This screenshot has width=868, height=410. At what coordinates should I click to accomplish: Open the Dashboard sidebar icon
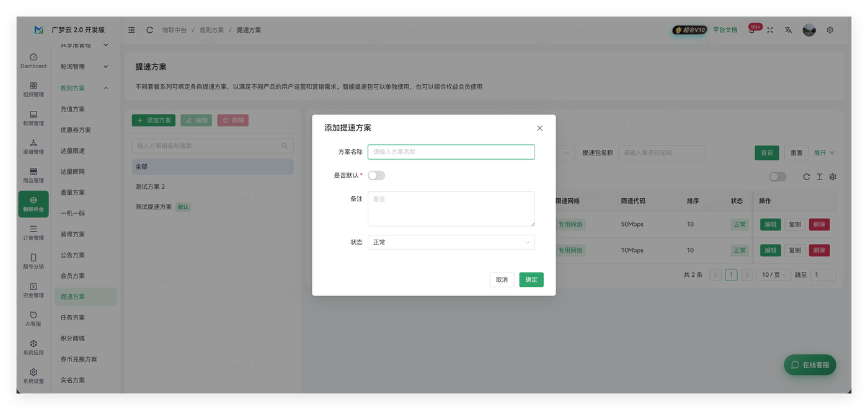pyautogui.click(x=33, y=61)
